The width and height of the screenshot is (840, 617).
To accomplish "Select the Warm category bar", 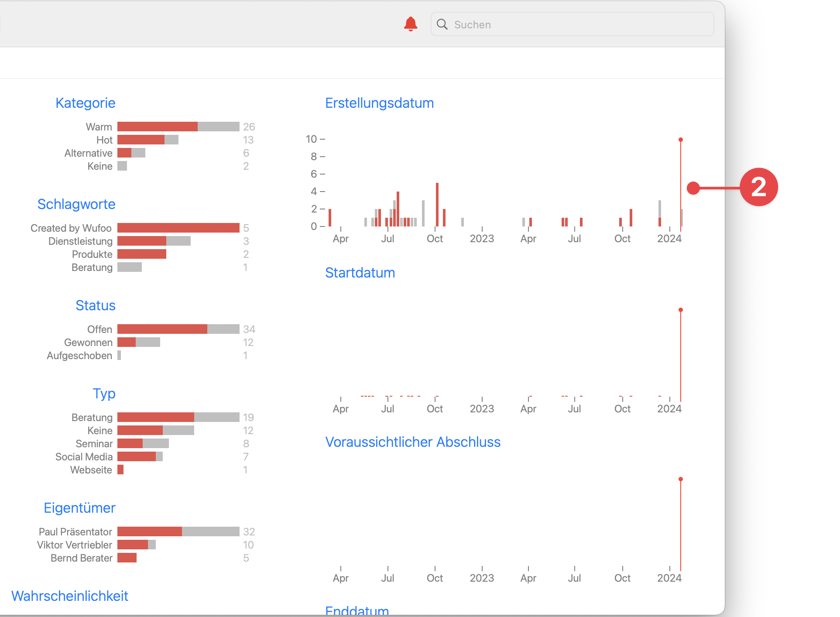I will tap(178, 127).
